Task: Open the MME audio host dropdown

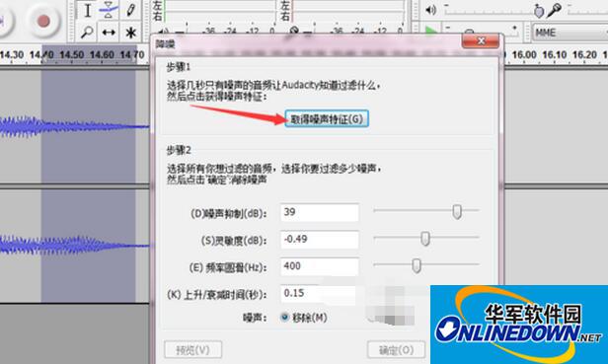Action: pos(570,33)
